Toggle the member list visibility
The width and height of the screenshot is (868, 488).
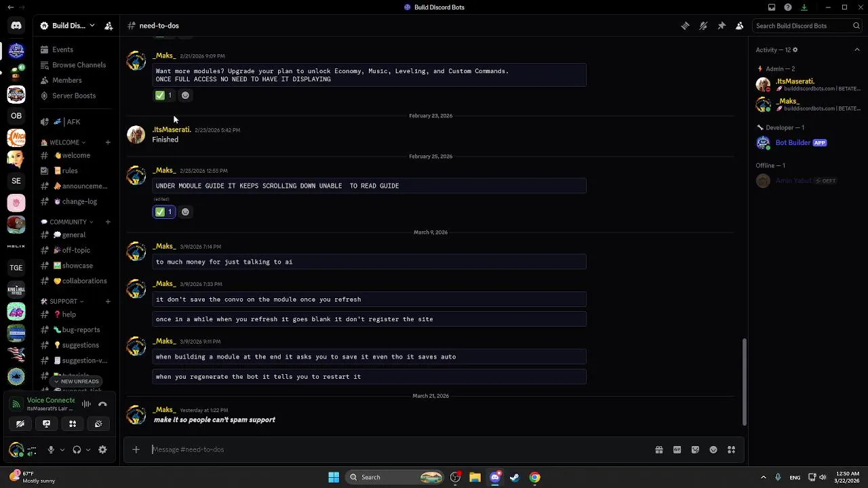click(x=740, y=26)
